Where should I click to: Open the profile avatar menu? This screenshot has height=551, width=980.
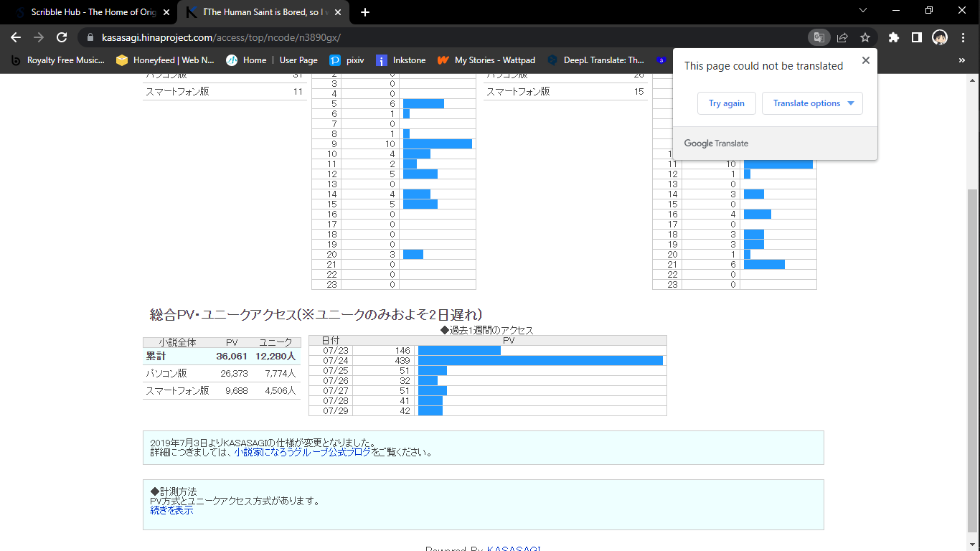940,37
